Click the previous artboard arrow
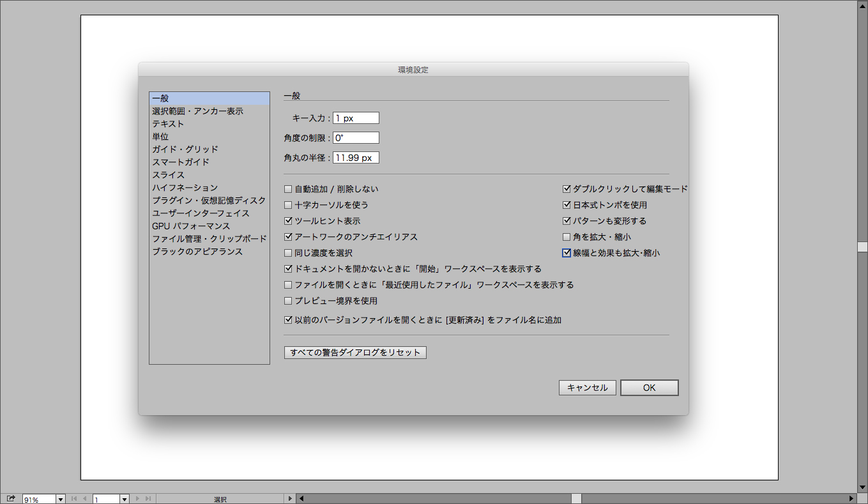This screenshot has height=504, width=868. coord(84,499)
